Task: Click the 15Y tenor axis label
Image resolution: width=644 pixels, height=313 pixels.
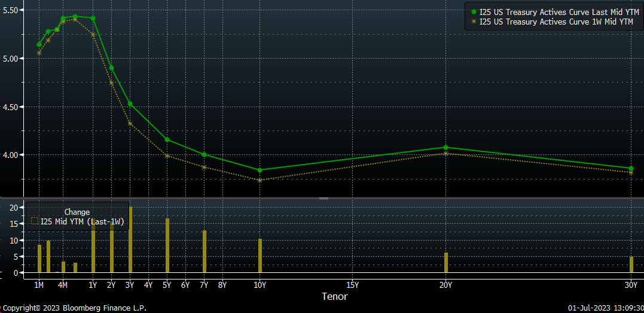Action: coord(352,285)
